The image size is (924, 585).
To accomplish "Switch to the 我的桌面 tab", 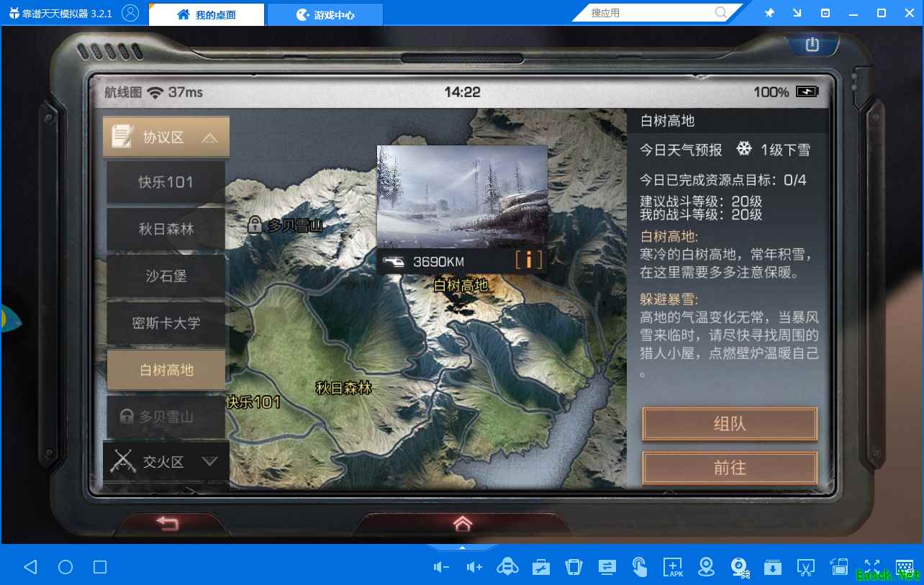I will click(x=207, y=14).
